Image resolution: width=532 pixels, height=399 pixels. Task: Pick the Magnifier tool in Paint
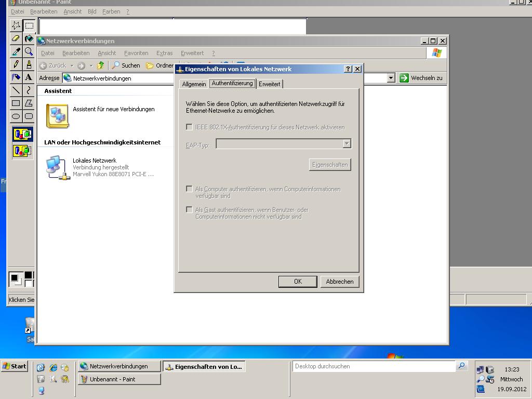click(29, 51)
